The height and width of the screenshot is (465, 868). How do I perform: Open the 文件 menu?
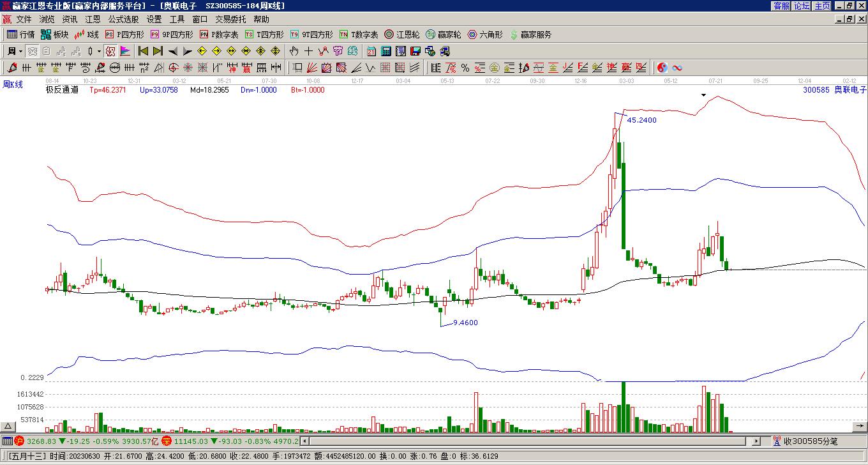click(24, 20)
